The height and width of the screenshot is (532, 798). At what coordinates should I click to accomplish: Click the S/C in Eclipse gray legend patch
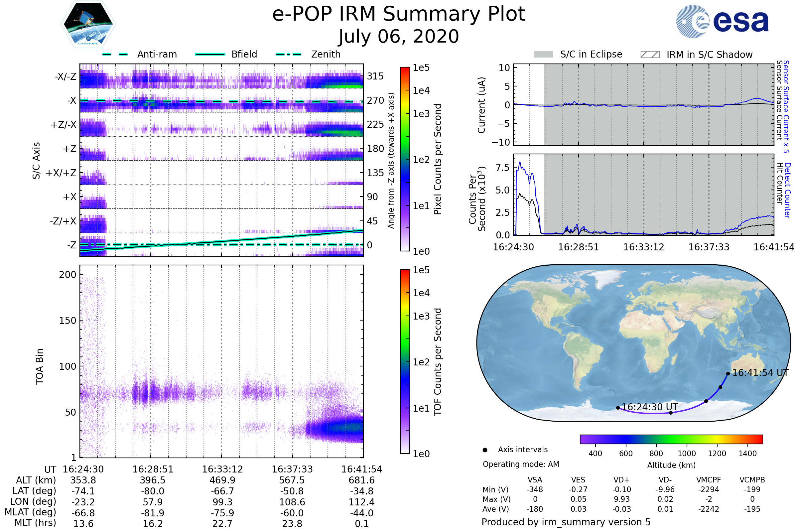(543, 55)
